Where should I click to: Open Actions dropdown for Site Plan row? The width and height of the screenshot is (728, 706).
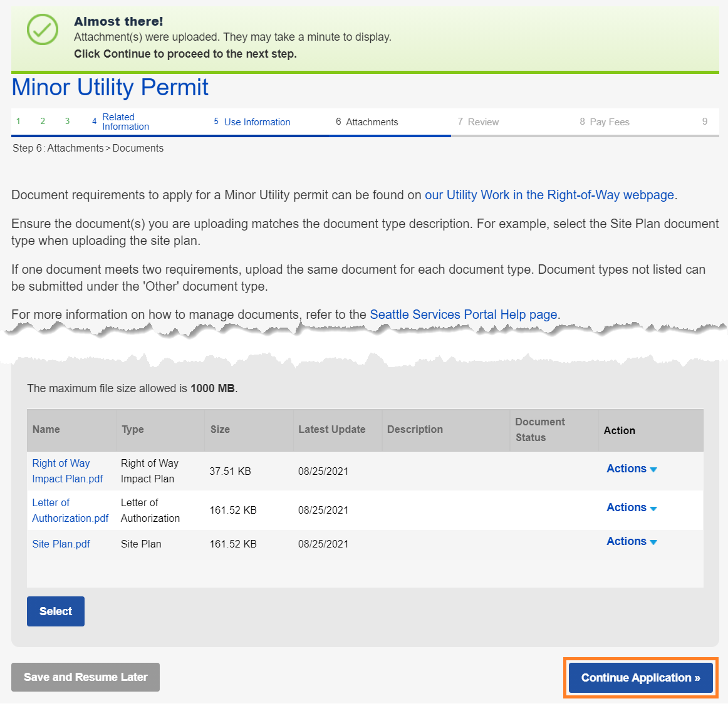coord(631,541)
